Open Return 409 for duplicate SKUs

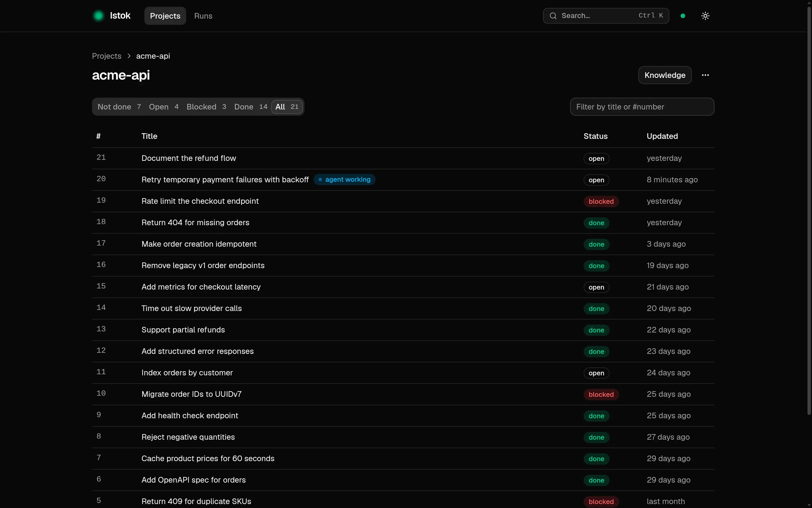point(196,501)
